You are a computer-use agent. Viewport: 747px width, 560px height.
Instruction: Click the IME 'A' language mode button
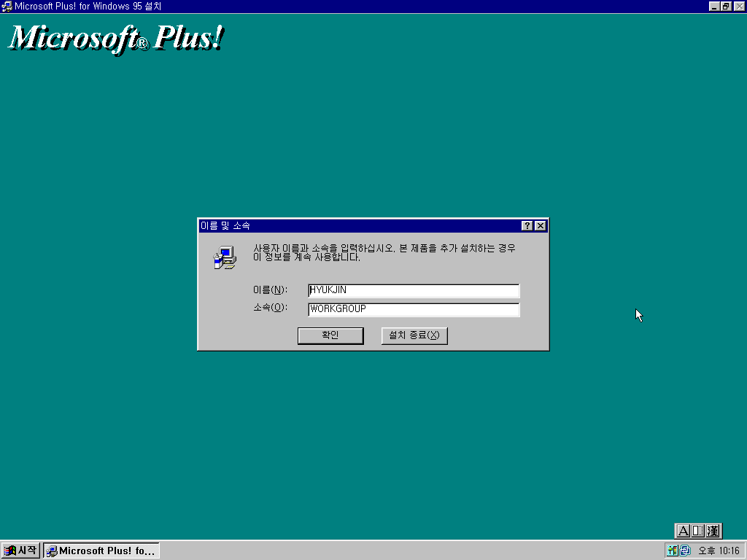[x=683, y=531]
